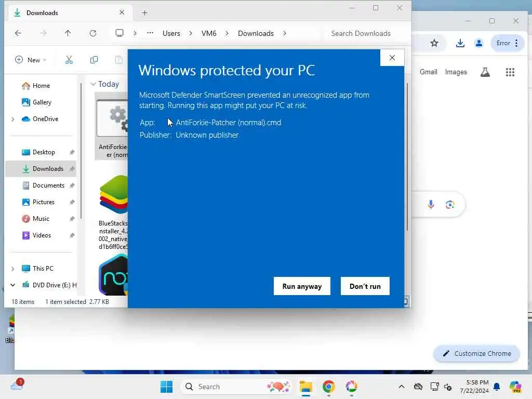Expand the OneDrive tree node
The image size is (532, 399).
point(12,119)
